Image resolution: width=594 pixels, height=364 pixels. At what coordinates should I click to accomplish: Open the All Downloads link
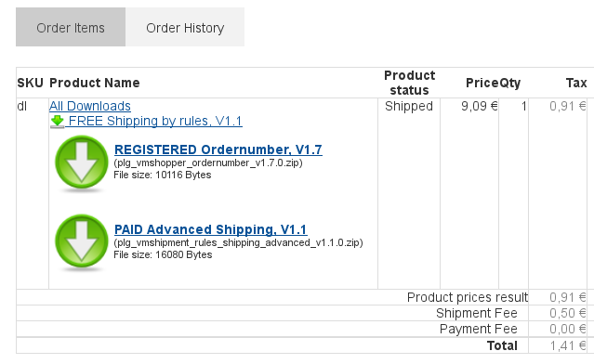90,106
